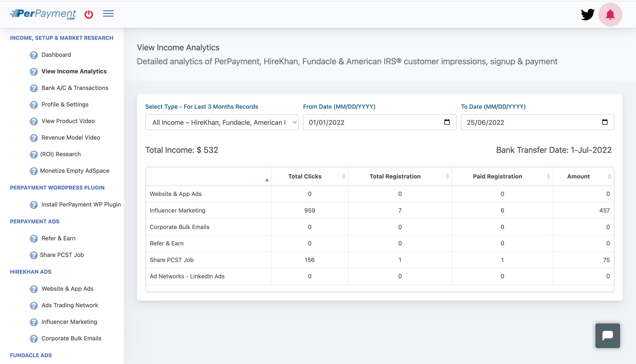
Task: Click help icon beside sidebar Refer & Earn
Action: click(x=34, y=239)
